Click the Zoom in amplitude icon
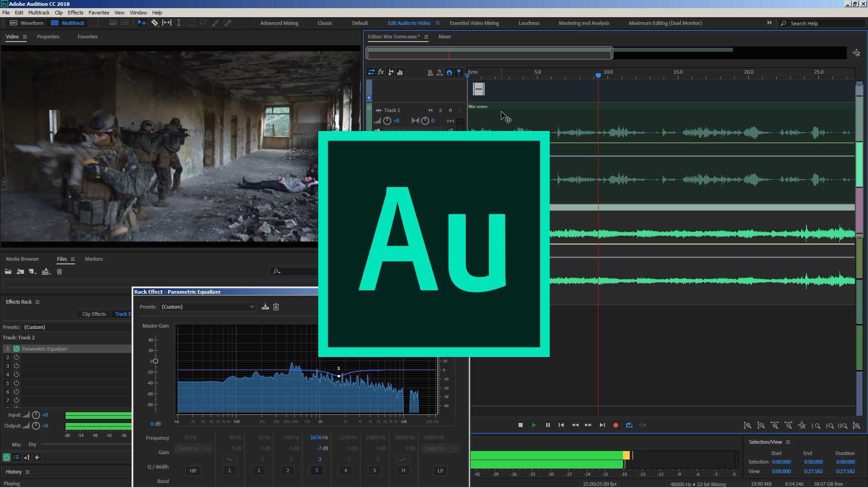This screenshot has height=488, width=868. click(747, 425)
